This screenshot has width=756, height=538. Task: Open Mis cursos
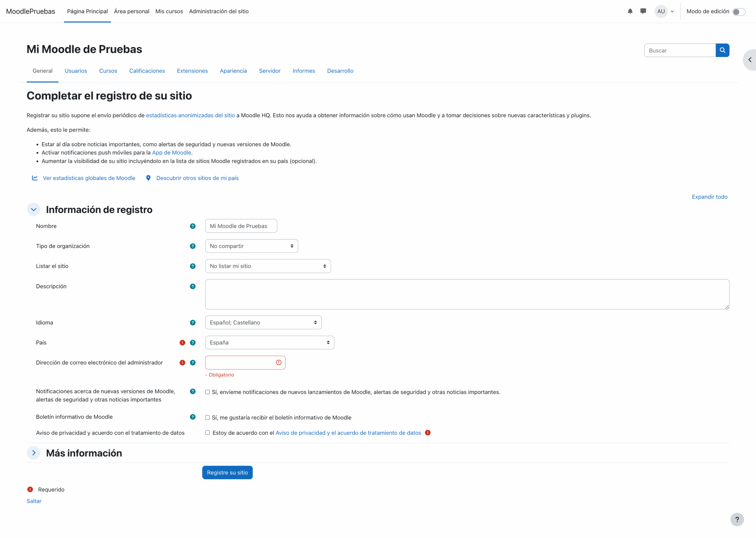[x=169, y=11]
